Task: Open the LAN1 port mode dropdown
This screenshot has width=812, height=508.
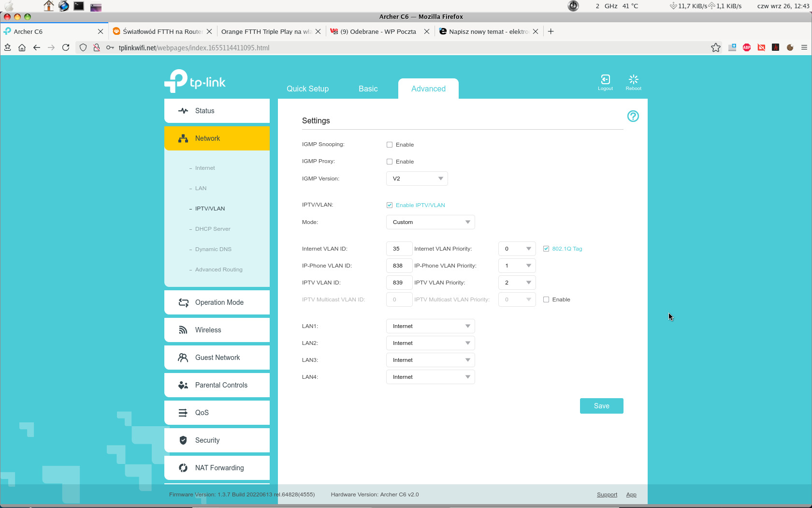Action: click(x=431, y=326)
